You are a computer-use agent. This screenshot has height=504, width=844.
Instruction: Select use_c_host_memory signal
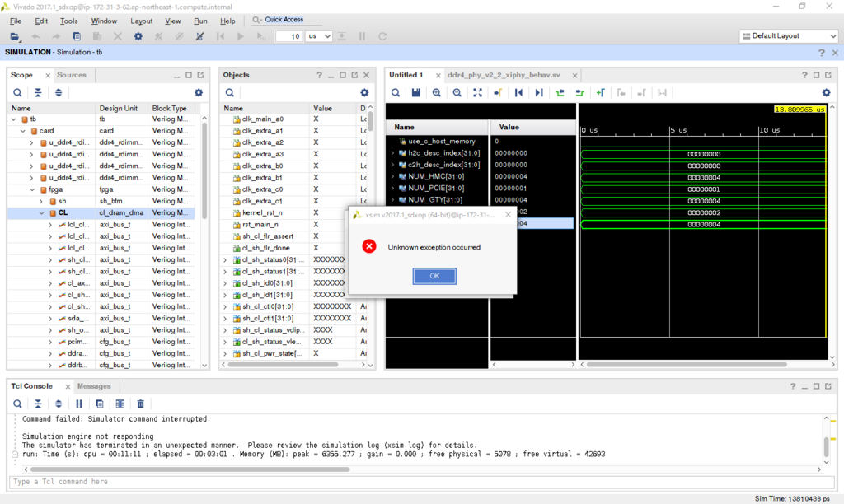point(442,142)
